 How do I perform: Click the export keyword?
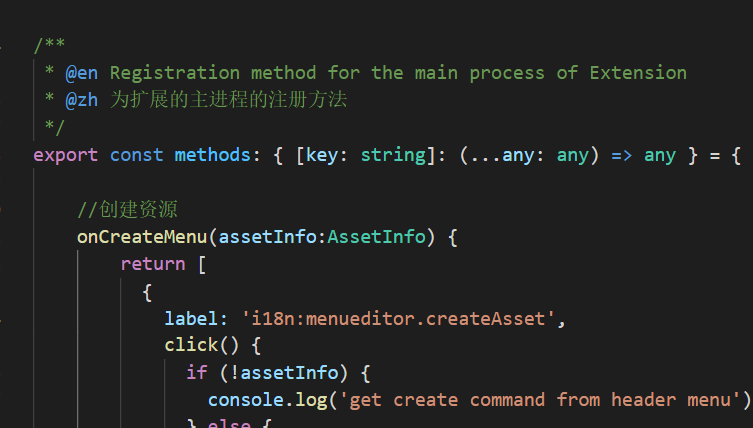point(65,155)
